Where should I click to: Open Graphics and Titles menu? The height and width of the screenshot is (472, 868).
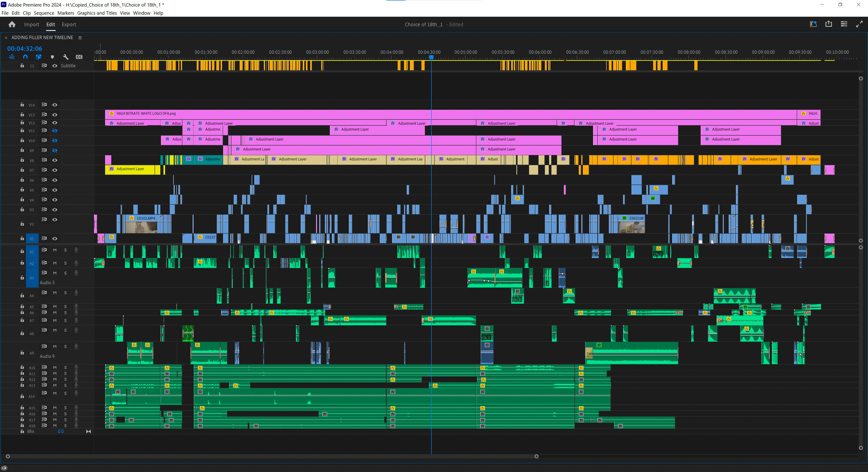point(97,13)
